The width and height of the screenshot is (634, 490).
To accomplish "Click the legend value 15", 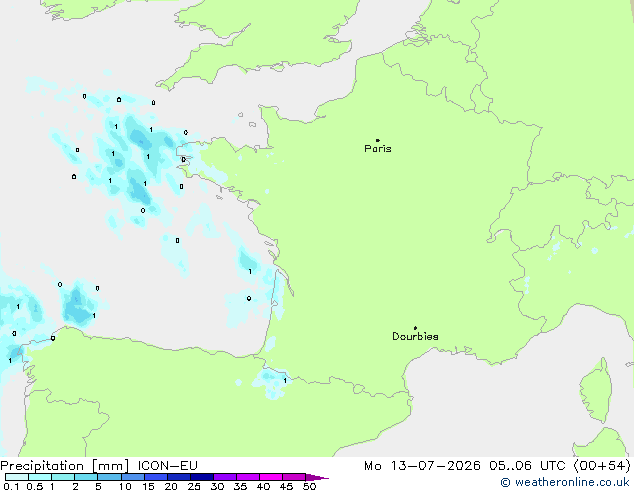I will (148, 486).
